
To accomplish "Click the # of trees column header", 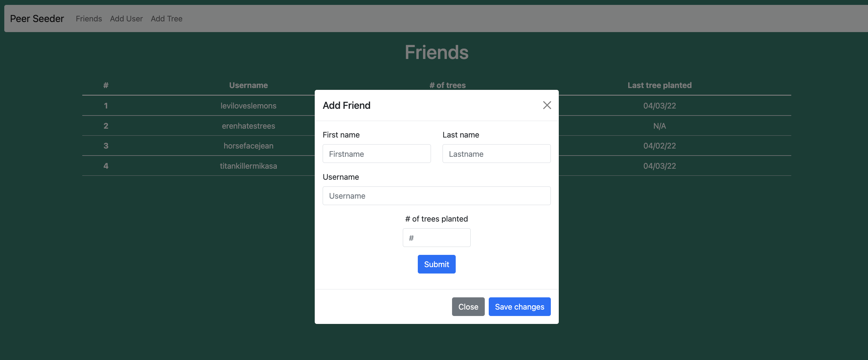I will click(447, 85).
